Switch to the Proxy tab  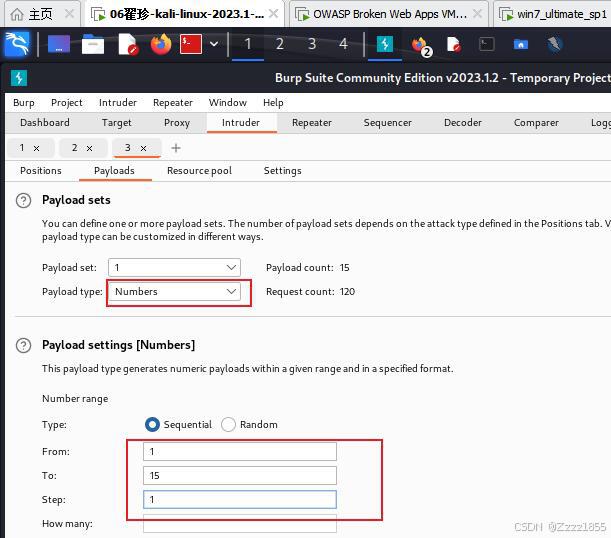pyautogui.click(x=177, y=123)
